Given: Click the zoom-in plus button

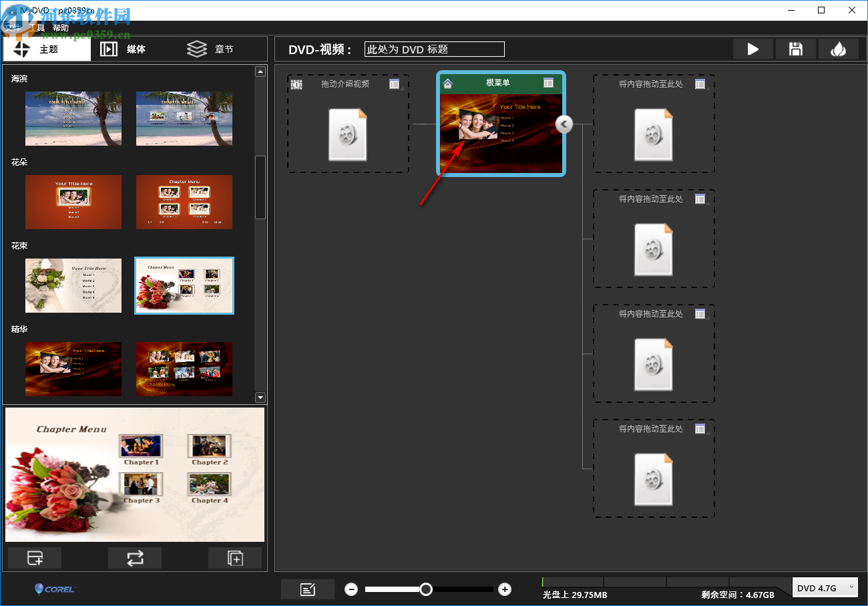Looking at the screenshot, I should tap(504, 589).
